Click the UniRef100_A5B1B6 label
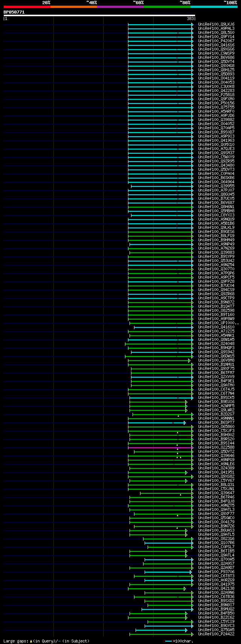Image resolution: width=241 pixels, height=644 pixels. (216, 224)
